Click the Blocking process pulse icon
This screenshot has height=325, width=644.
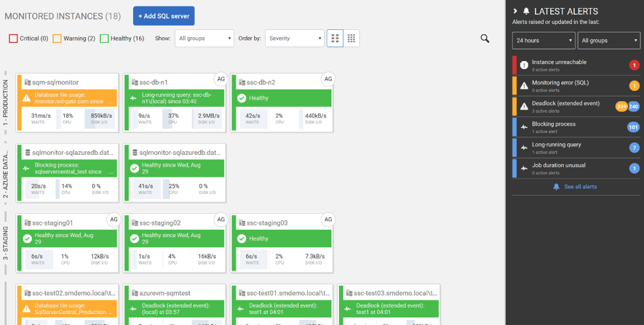[524, 127]
